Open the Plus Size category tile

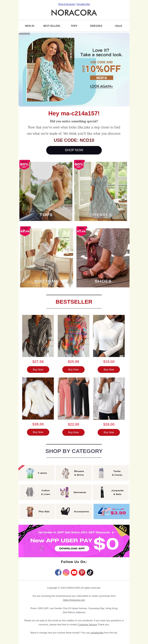coord(37,511)
